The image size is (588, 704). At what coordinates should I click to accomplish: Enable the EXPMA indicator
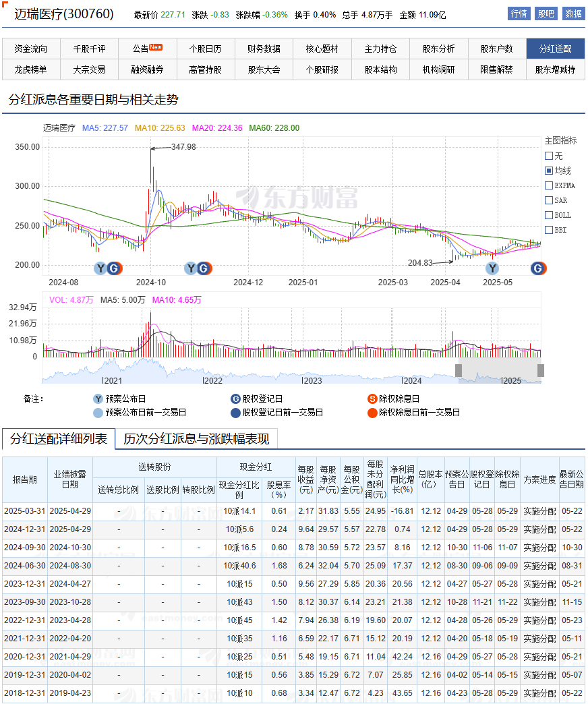click(548, 185)
